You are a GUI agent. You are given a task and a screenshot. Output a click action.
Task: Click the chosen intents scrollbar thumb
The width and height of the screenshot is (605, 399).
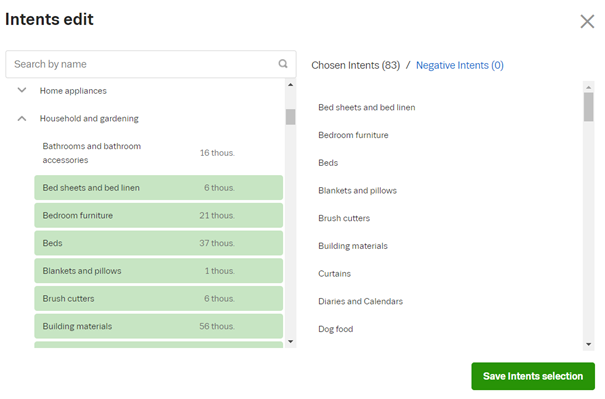(x=588, y=107)
